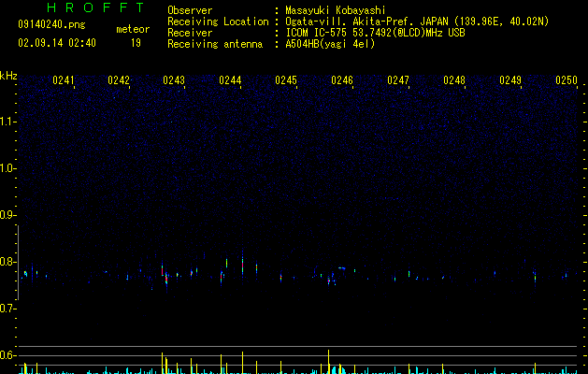This screenshot has height=374, width=588.
Task: Click the 0244 time marker
Action: pyautogui.click(x=230, y=80)
